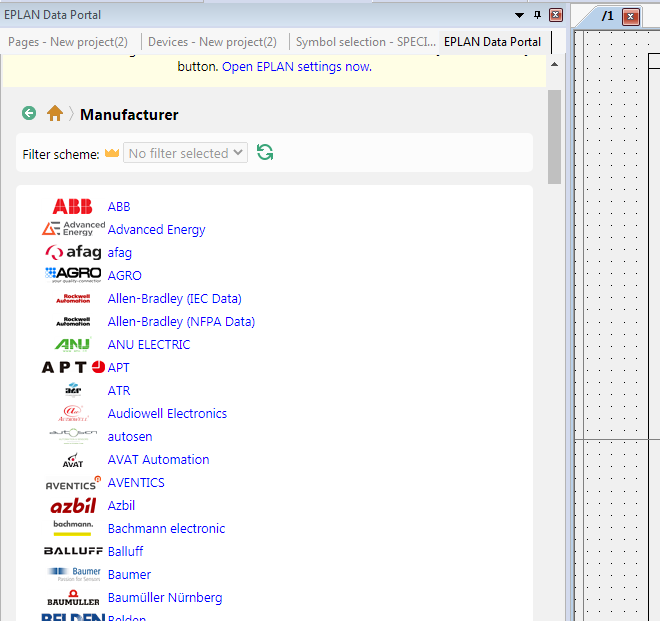Open EPLAN settings now link
Image resolution: width=660 pixels, height=621 pixels.
point(296,67)
